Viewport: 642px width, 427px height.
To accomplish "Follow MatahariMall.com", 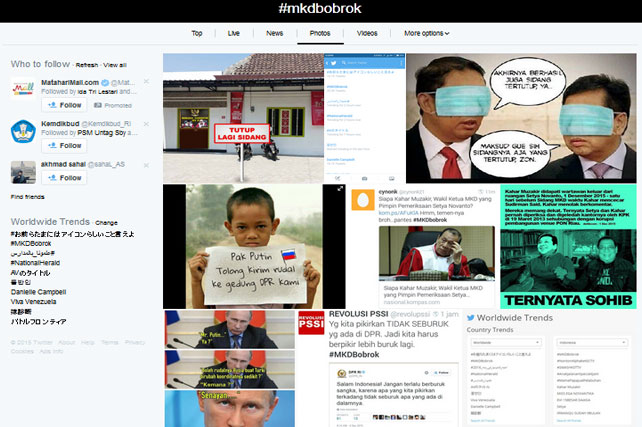I will [x=64, y=105].
